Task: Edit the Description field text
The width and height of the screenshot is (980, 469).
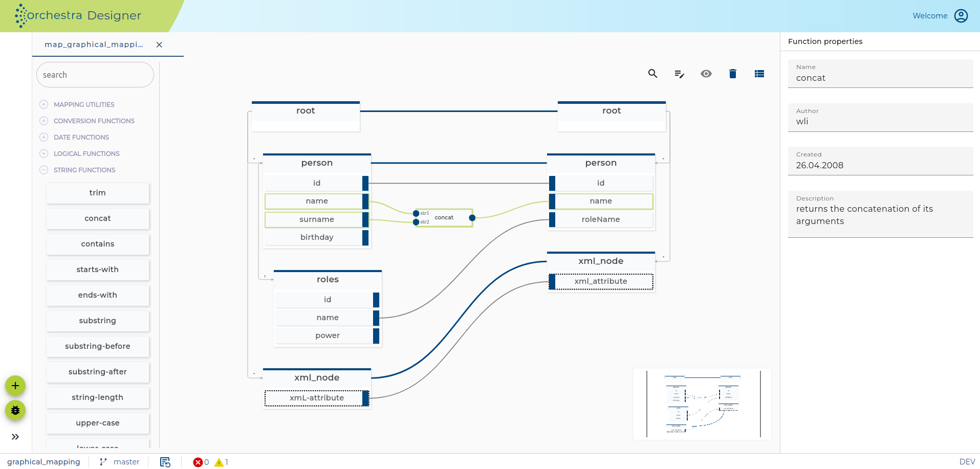Action: pos(880,214)
